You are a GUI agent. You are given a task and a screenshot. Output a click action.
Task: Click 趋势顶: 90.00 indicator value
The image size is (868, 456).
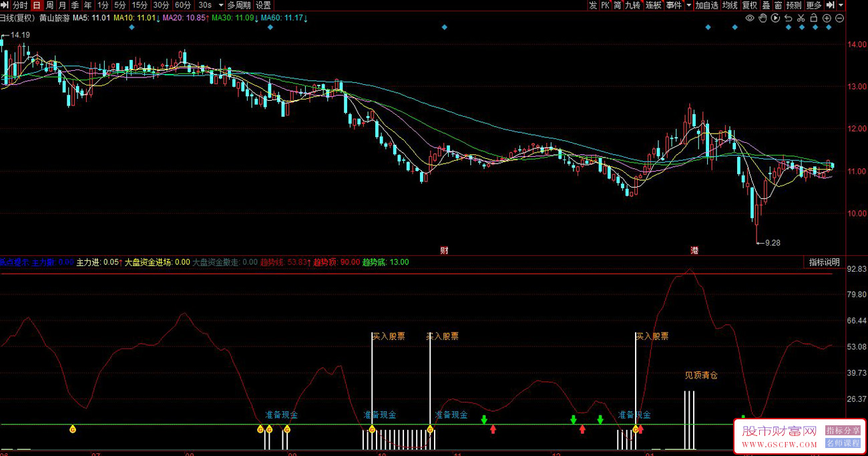coord(337,262)
